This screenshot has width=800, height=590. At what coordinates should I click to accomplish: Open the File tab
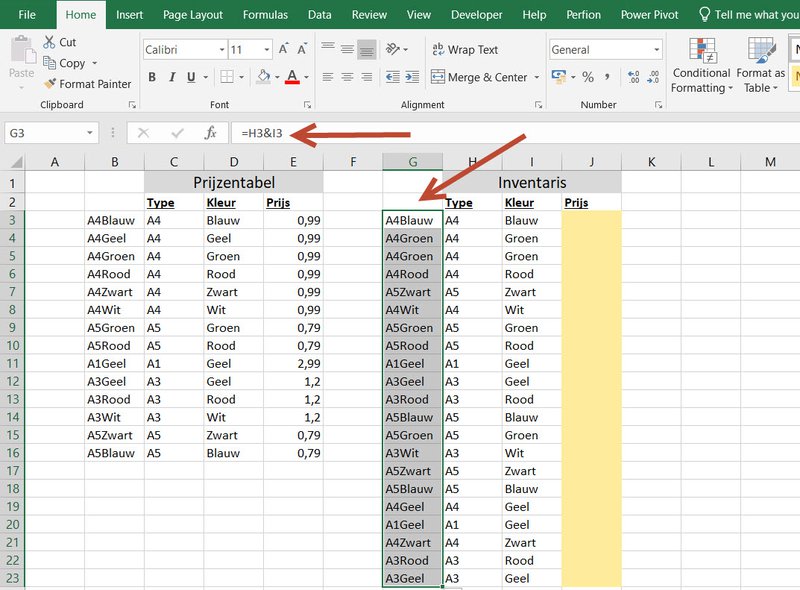pyautogui.click(x=27, y=15)
